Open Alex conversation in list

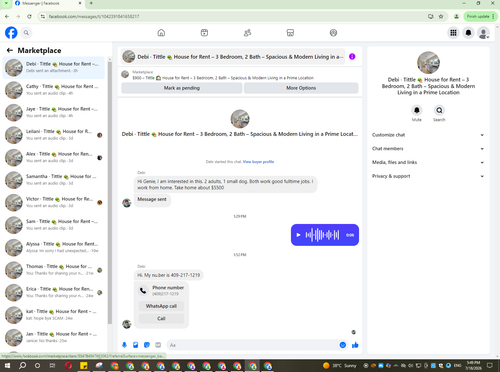[x=54, y=157]
